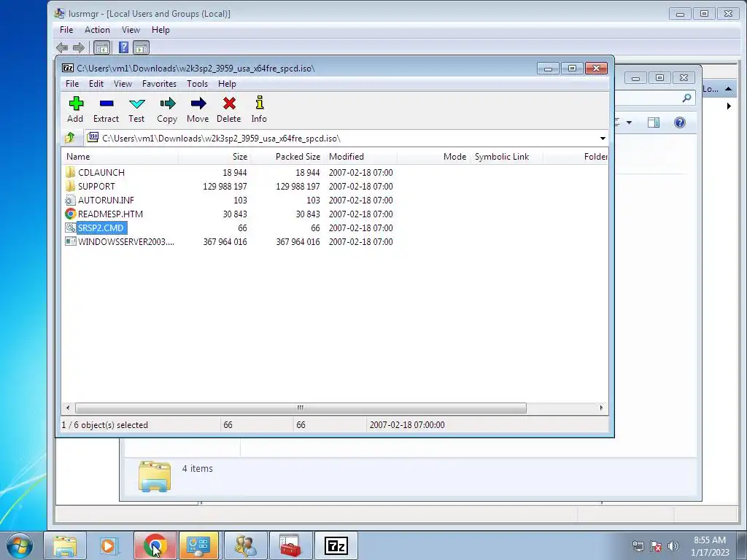Open 7-Zip File menu
Viewport: 747px width, 560px height.
click(x=72, y=83)
